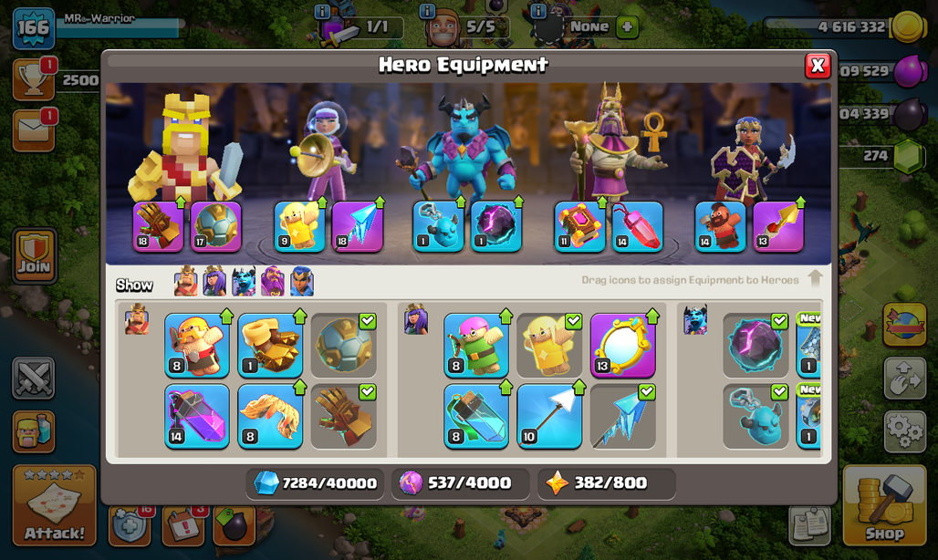Tap the Attack! button
Image resolution: width=938 pixels, height=560 pixels.
click(x=55, y=505)
